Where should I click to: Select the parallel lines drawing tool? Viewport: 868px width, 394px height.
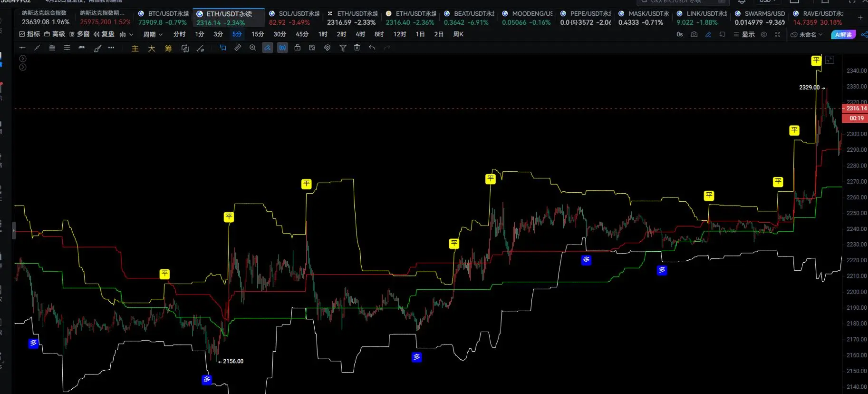pos(52,48)
